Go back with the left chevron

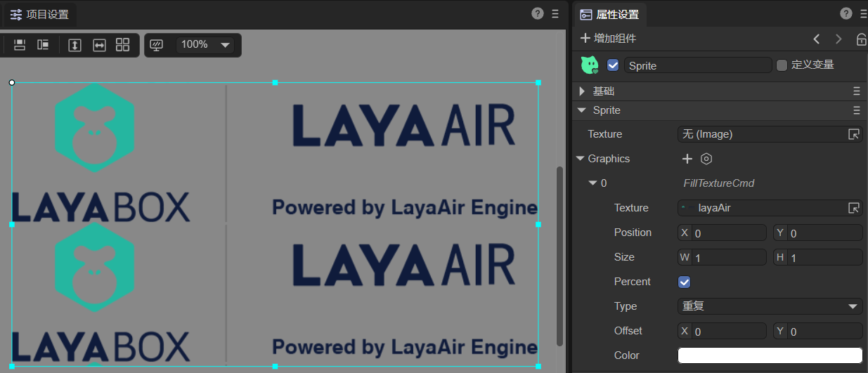tap(816, 39)
